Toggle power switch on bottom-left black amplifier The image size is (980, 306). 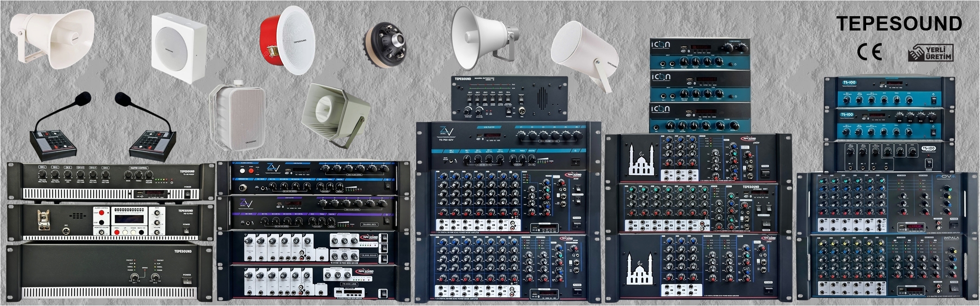coord(187,282)
